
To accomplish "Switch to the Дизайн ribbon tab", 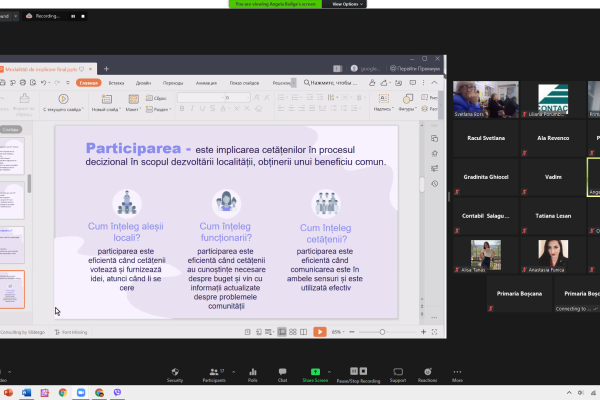I will tap(143, 82).
